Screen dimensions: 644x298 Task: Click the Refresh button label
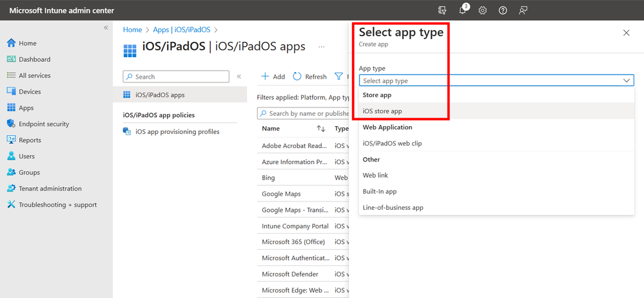[x=316, y=77]
